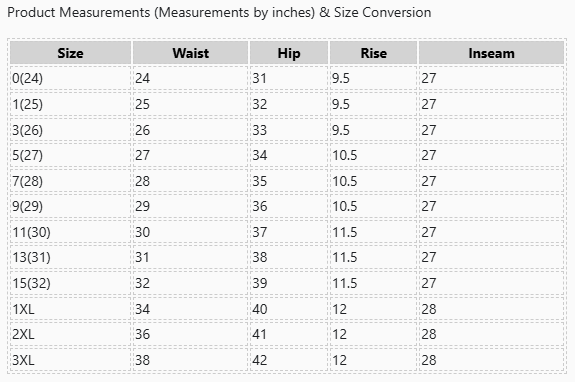Click the 2XL size cell
This screenshot has width=575, height=382.
[x=70, y=334]
